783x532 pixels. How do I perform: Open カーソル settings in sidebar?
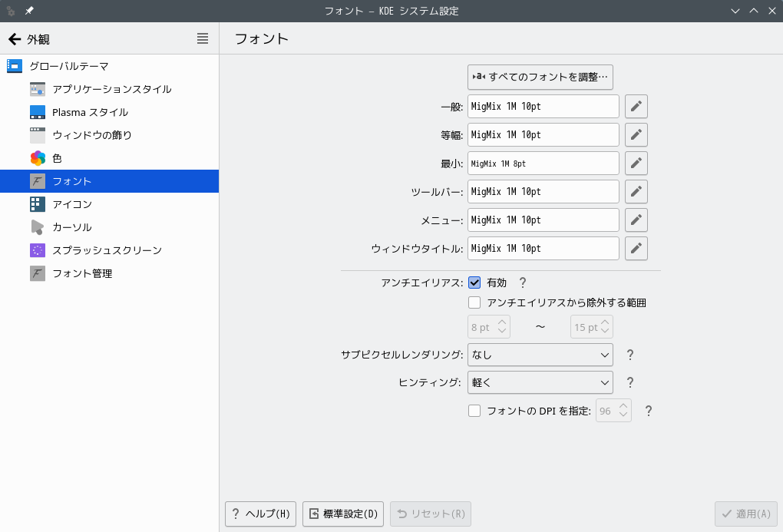coord(72,227)
